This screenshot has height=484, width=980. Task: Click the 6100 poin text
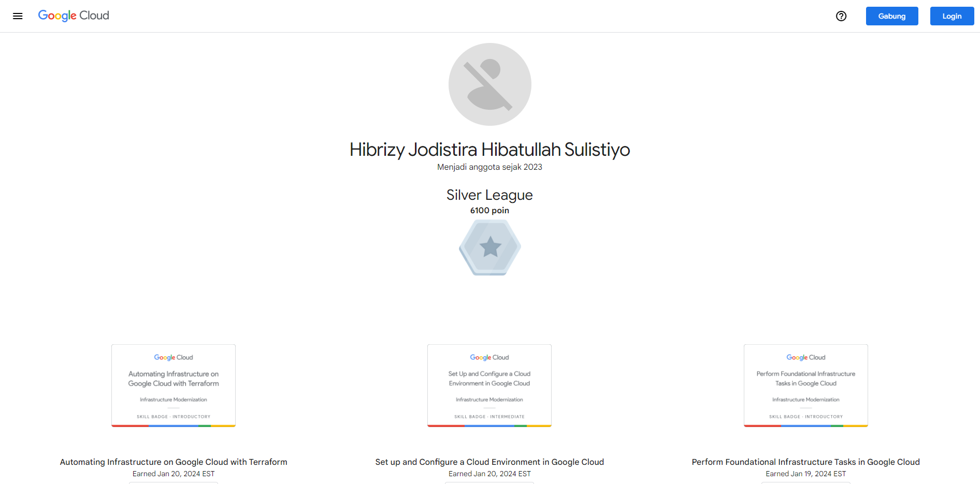tap(489, 210)
